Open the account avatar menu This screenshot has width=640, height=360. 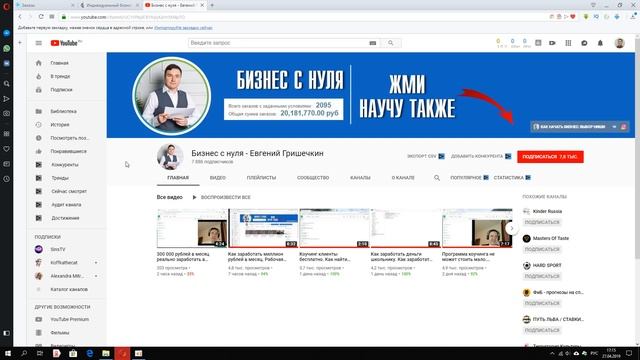(620, 43)
